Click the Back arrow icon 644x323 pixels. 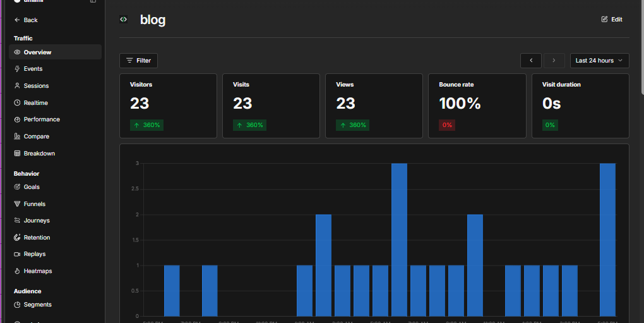coord(17,20)
